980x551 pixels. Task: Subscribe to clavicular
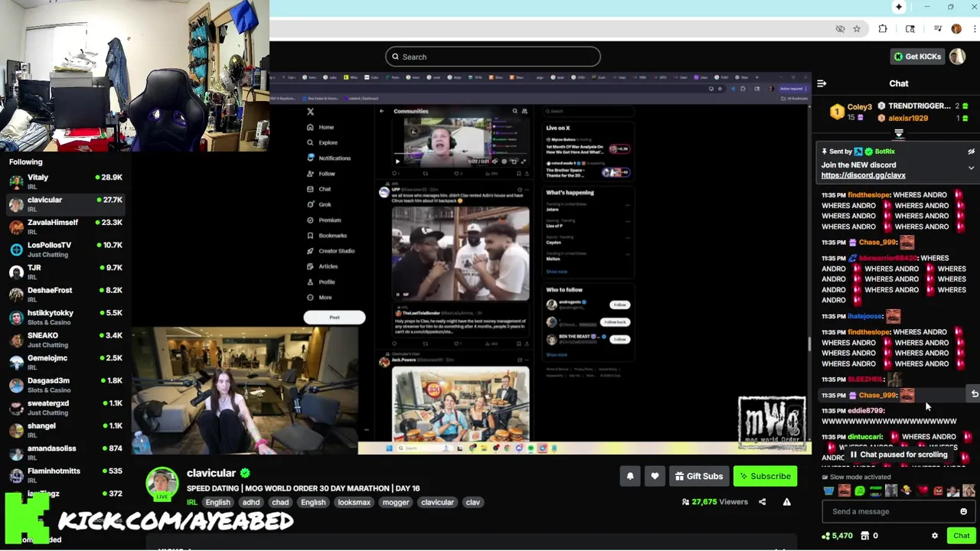(x=765, y=476)
